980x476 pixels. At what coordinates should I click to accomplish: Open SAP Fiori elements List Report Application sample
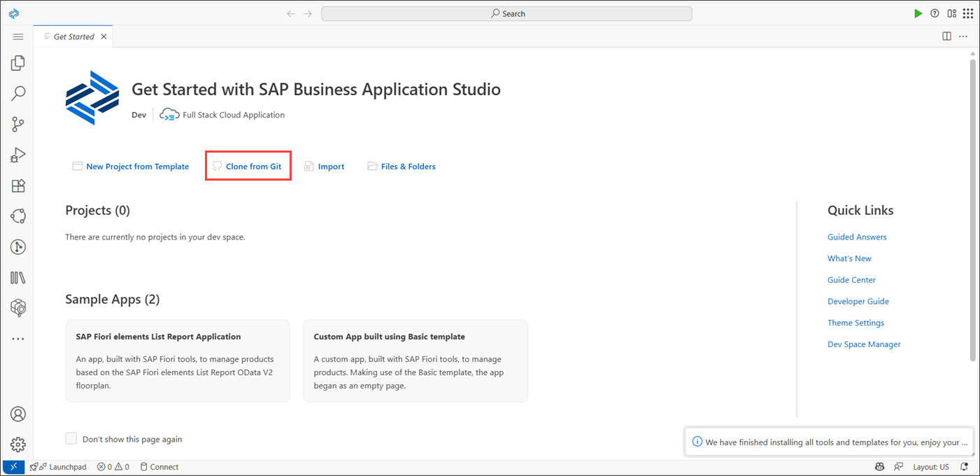(178, 361)
